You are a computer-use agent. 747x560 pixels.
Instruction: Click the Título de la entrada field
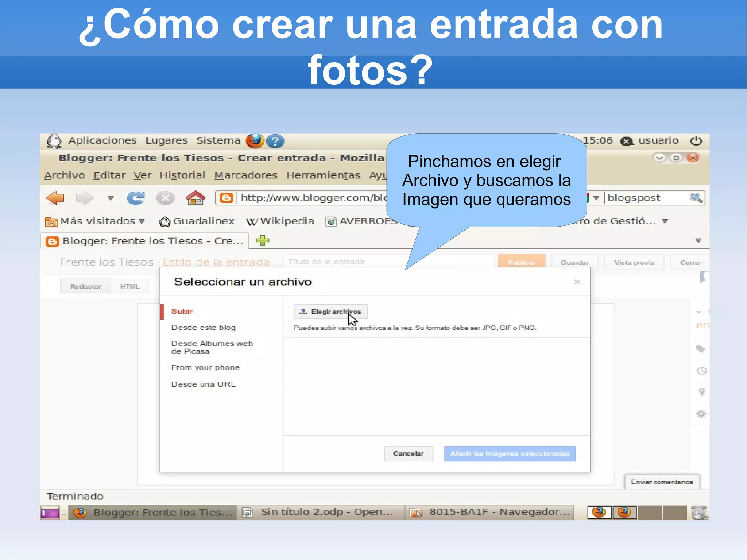[390, 262]
